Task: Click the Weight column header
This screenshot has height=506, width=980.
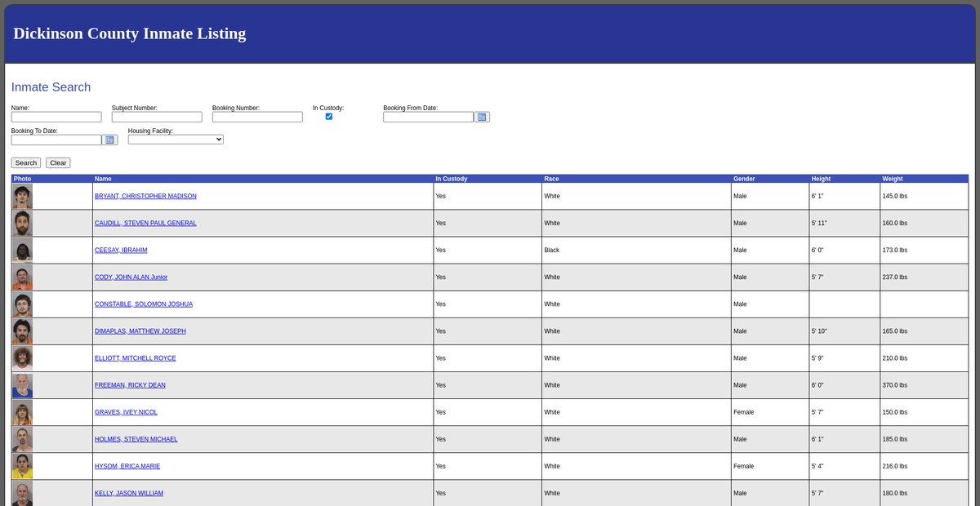Action: pyautogui.click(x=892, y=179)
